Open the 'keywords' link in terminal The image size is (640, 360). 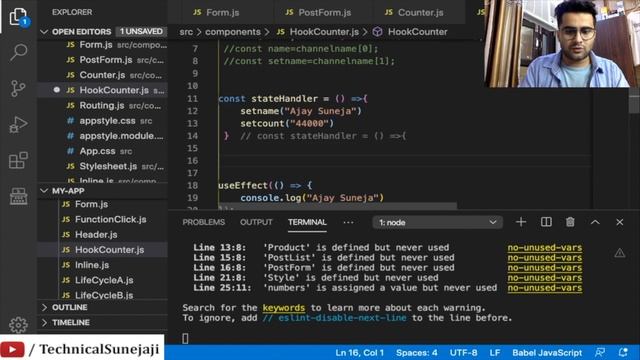tap(284, 308)
